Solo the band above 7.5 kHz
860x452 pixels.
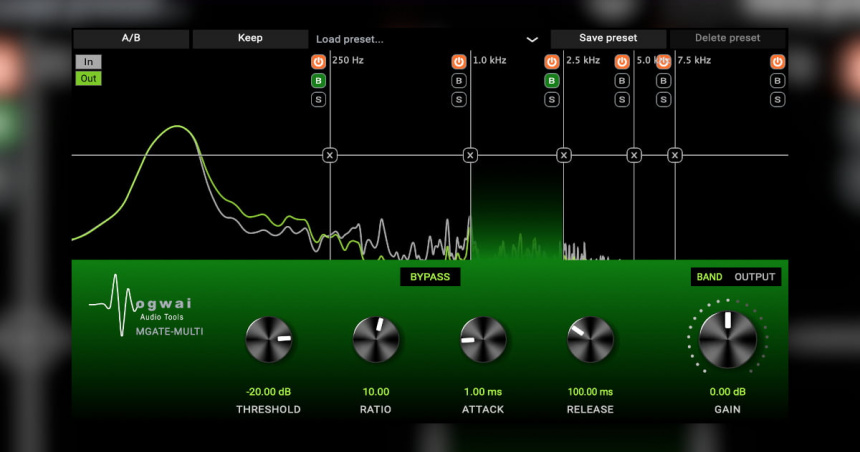777,99
